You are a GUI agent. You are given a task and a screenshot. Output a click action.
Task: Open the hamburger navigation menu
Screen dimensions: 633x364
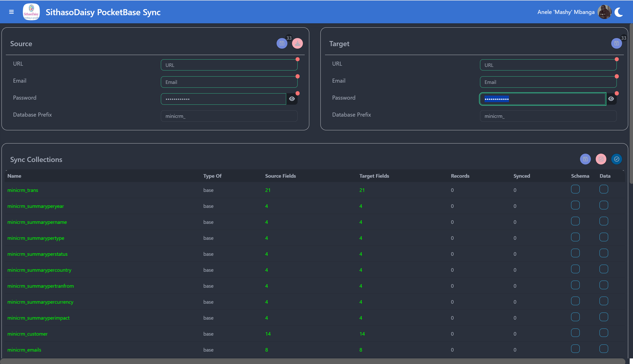pyautogui.click(x=11, y=12)
